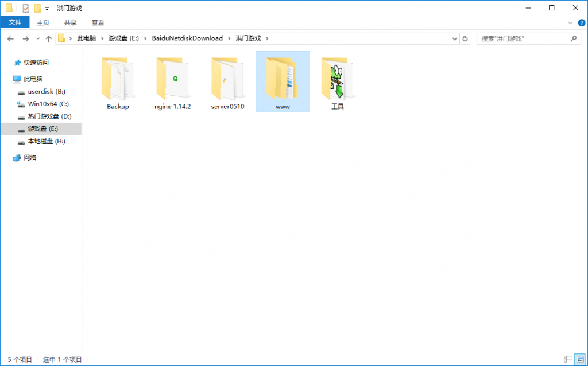Switch to large icons view
The height and width of the screenshot is (366, 588).
click(x=578, y=359)
